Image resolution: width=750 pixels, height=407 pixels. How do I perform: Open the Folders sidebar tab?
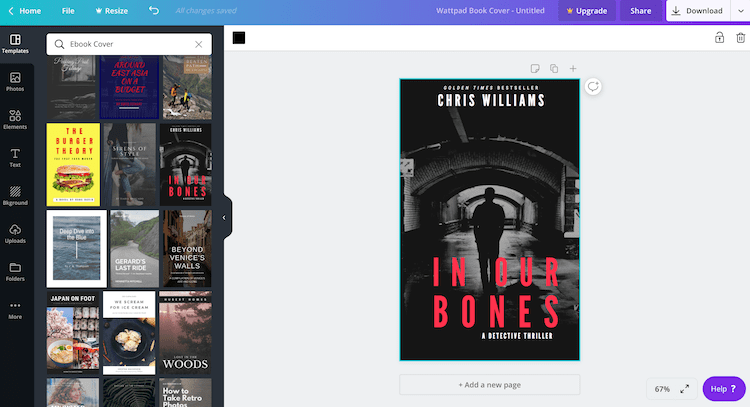(x=15, y=272)
